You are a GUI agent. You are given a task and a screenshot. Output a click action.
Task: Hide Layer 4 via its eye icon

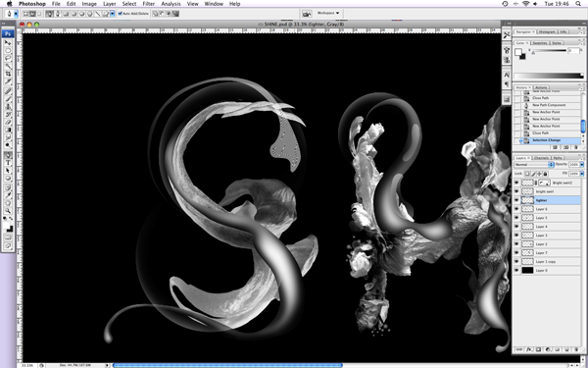tap(516, 227)
